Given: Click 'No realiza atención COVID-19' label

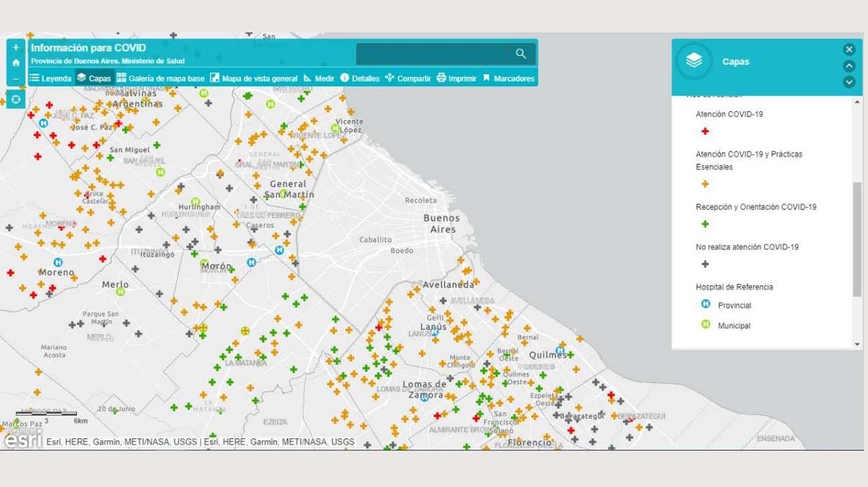Looking at the screenshot, I should tap(747, 247).
